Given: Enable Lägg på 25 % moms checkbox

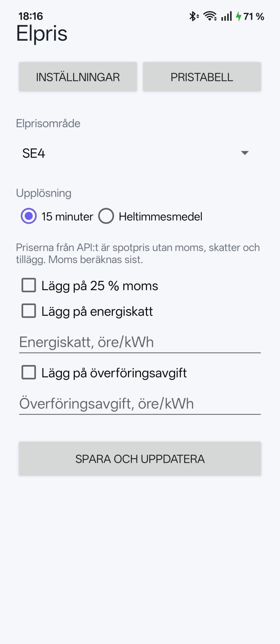Looking at the screenshot, I should coord(89,286).
